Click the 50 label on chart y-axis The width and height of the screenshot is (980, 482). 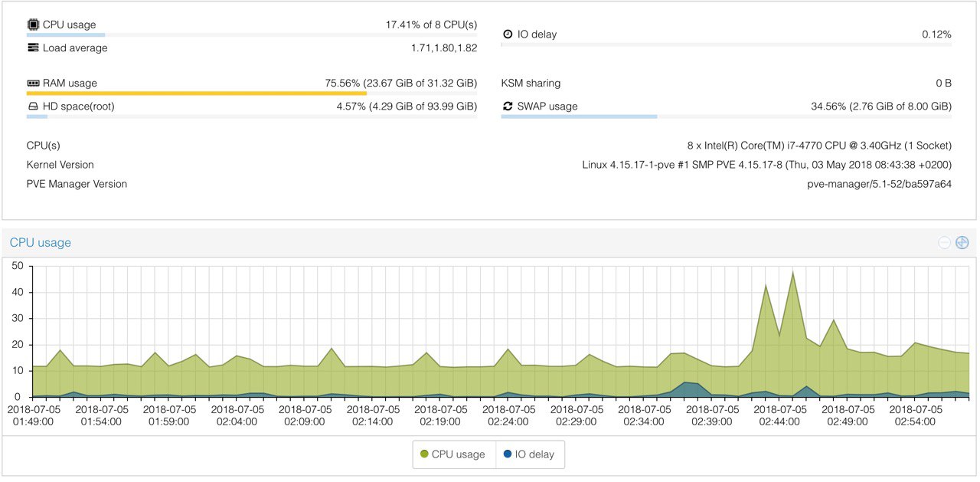tap(18, 266)
